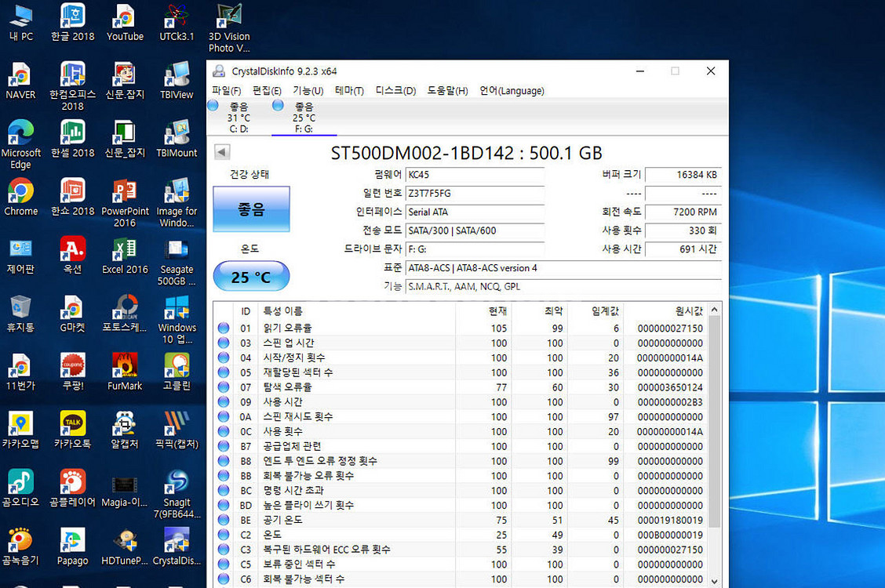Open the 디스크(D) drive selection dropdown

coord(396,90)
